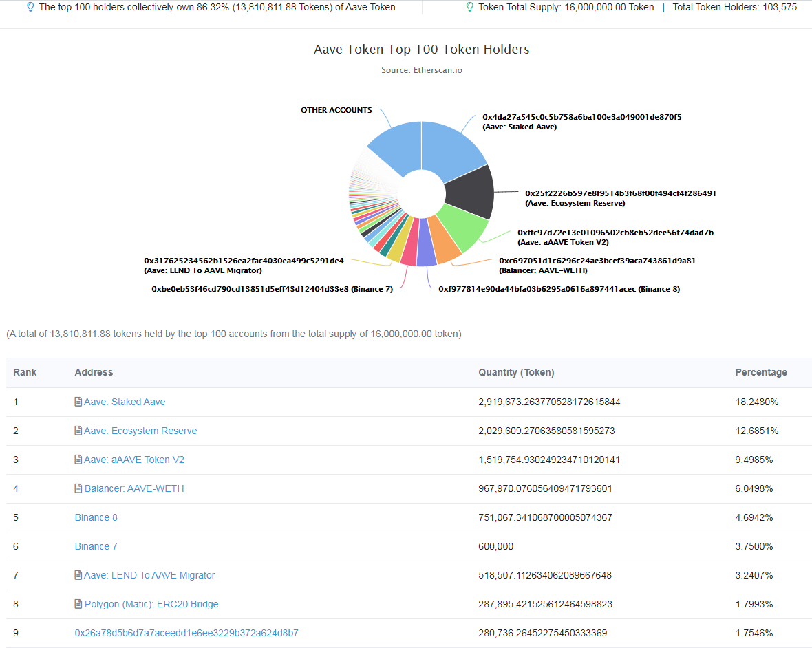Viewport: 812px width, 648px height.
Task: Click lightbulb icon beside Token Total Supply
Action: pyautogui.click(x=470, y=8)
